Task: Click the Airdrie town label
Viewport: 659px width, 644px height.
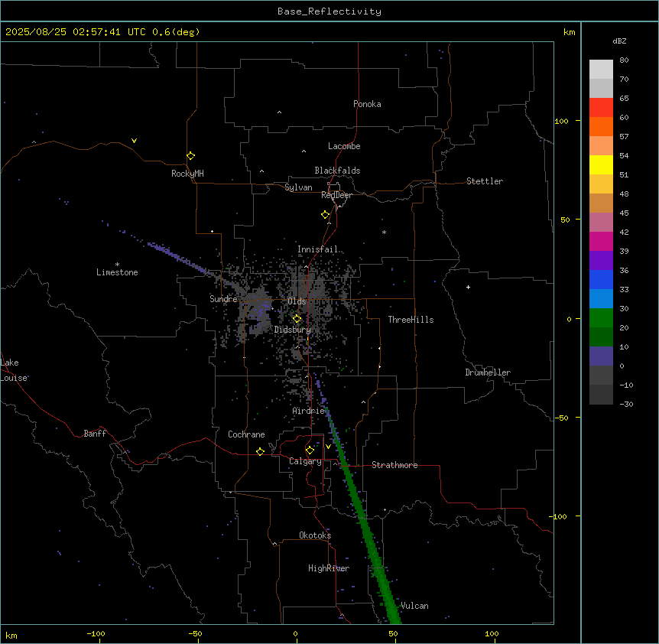Action: click(309, 411)
